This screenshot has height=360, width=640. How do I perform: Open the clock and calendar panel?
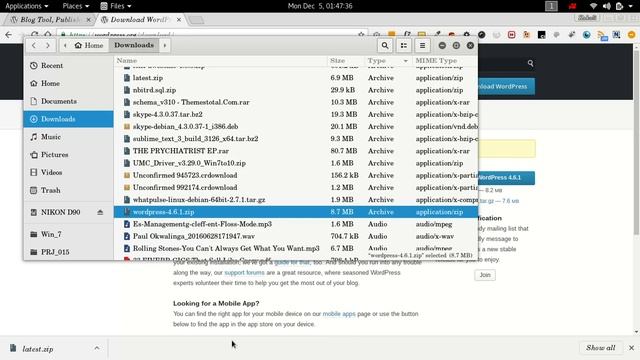320,6
